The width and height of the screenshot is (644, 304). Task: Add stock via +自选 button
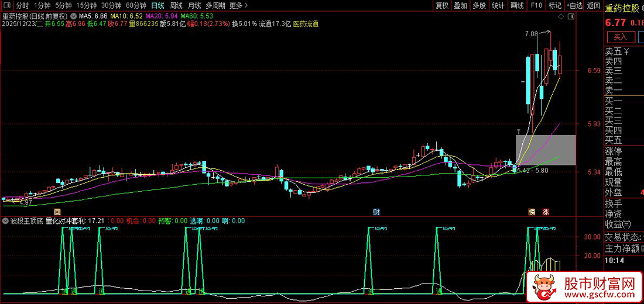574,5
